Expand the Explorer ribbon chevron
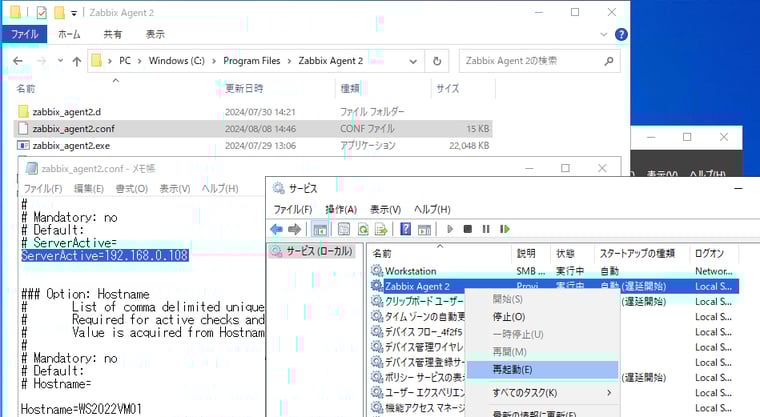This screenshot has width=760, height=417. coord(603,34)
